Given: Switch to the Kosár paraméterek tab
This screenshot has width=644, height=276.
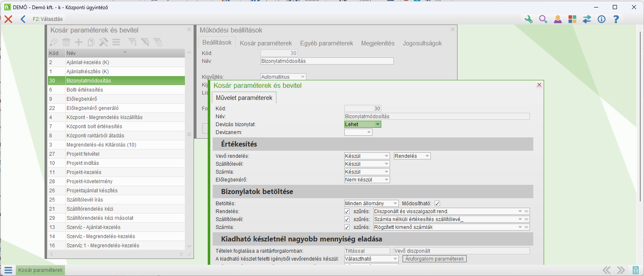Looking at the screenshot, I should coord(266,43).
